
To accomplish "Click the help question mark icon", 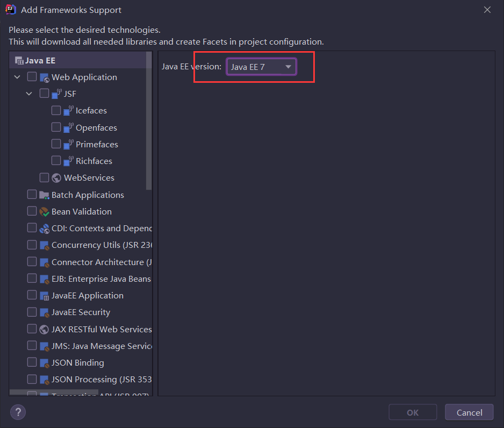I will (18, 412).
